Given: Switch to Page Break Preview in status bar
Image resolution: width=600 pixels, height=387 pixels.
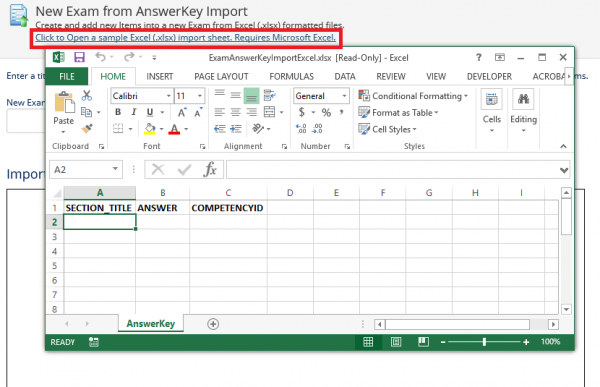Looking at the screenshot, I should coord(423,342).
